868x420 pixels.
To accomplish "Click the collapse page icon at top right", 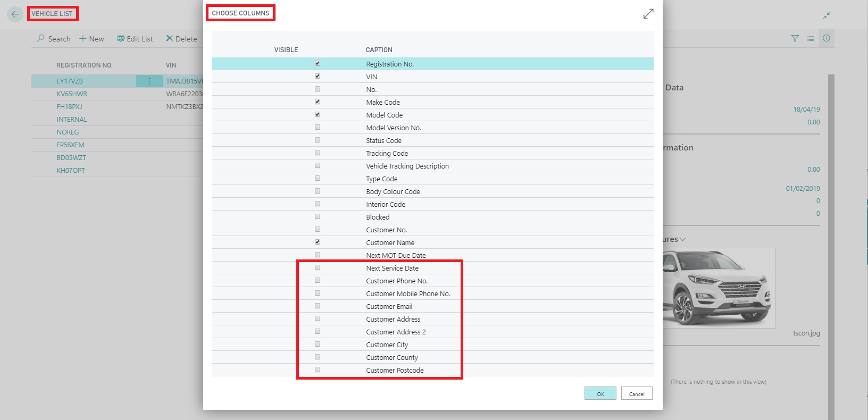I will tap(827, 15).
